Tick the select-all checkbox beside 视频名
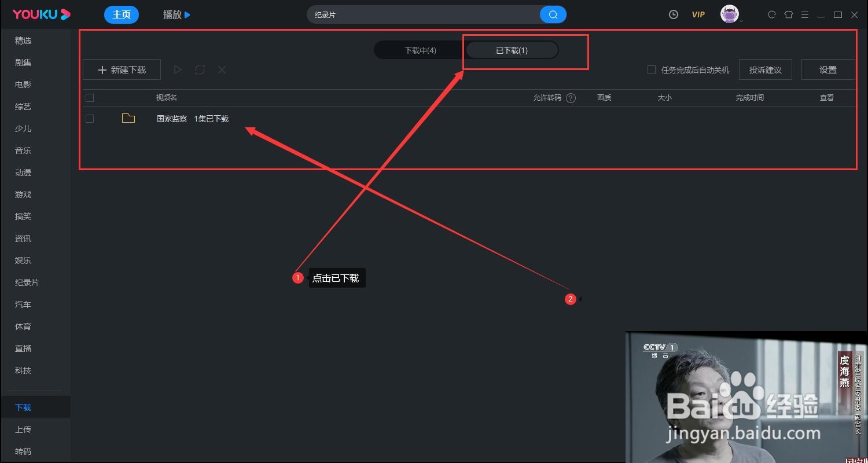The width and height of the screenshot is (868, 463). [90, 98]
